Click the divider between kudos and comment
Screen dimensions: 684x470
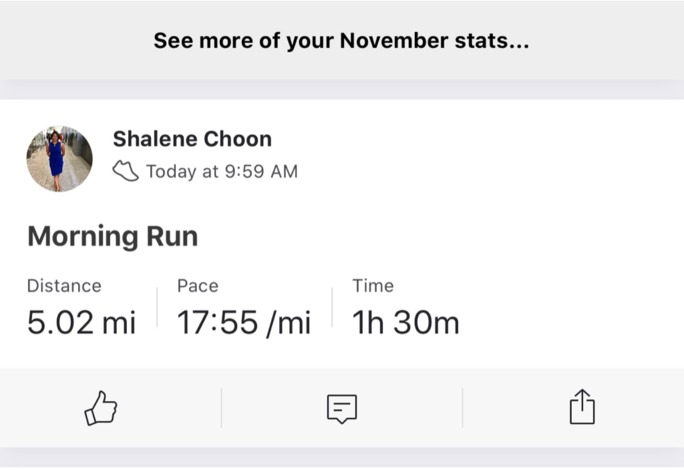[x=222, y=408]
